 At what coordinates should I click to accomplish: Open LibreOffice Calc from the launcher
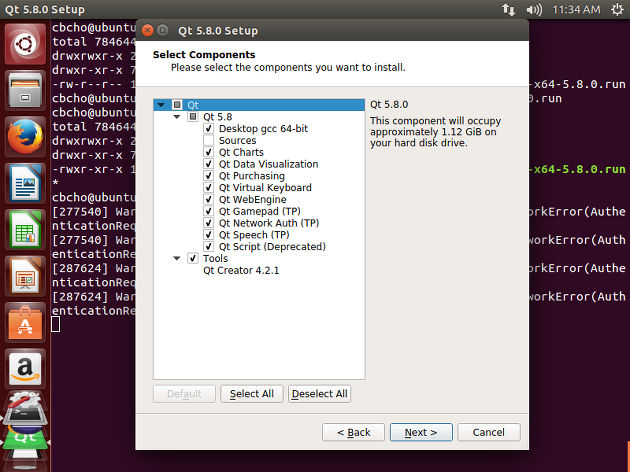25,230
